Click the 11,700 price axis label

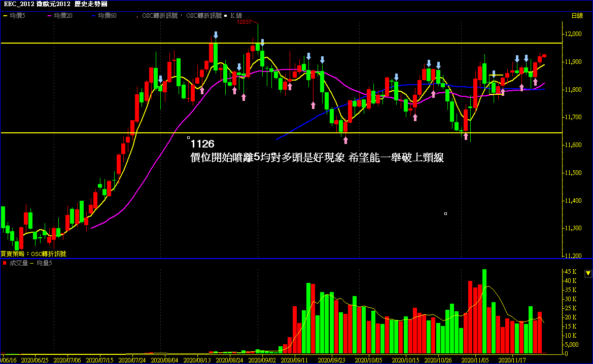point(573,117)
